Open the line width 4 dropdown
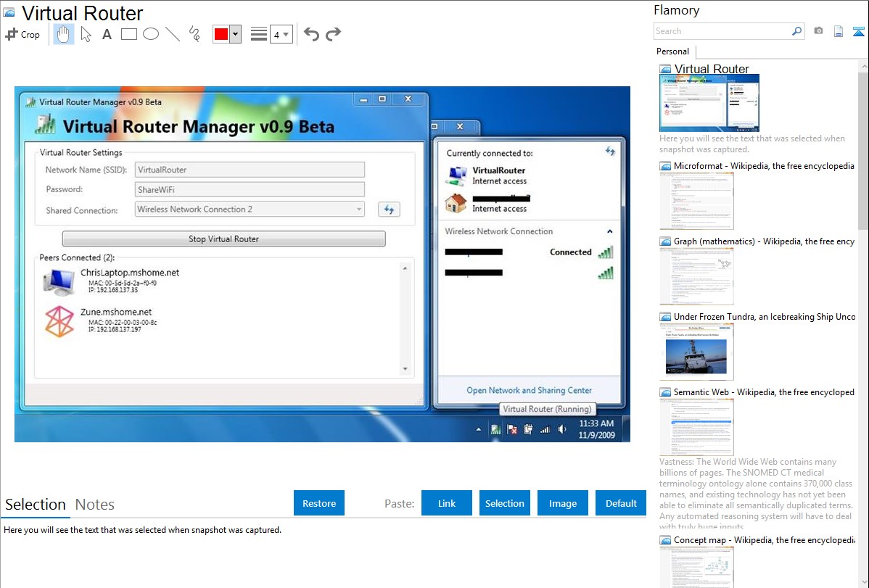This screenshot has width=869, height=588. (281, 34)
